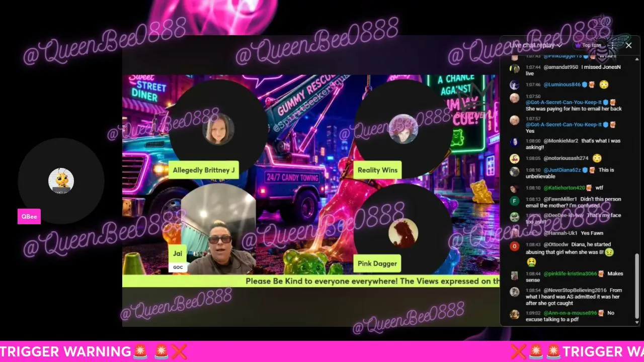
Task: Click notoriousash274's chat avatar
Action: coord(514,159)
